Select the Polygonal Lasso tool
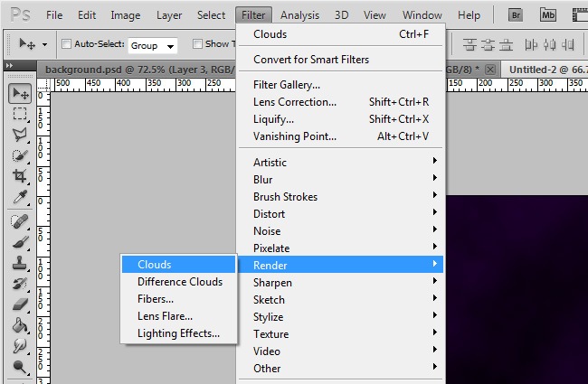 pos(20,135)
